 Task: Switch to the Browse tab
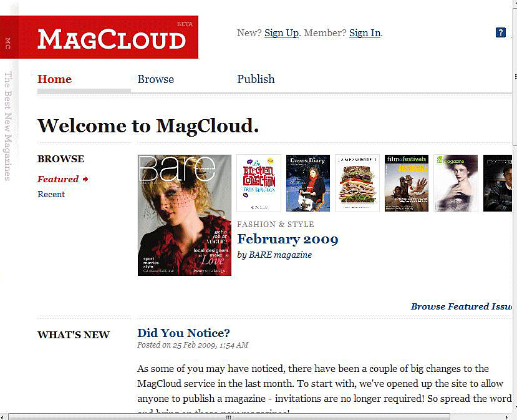(156, 79)
